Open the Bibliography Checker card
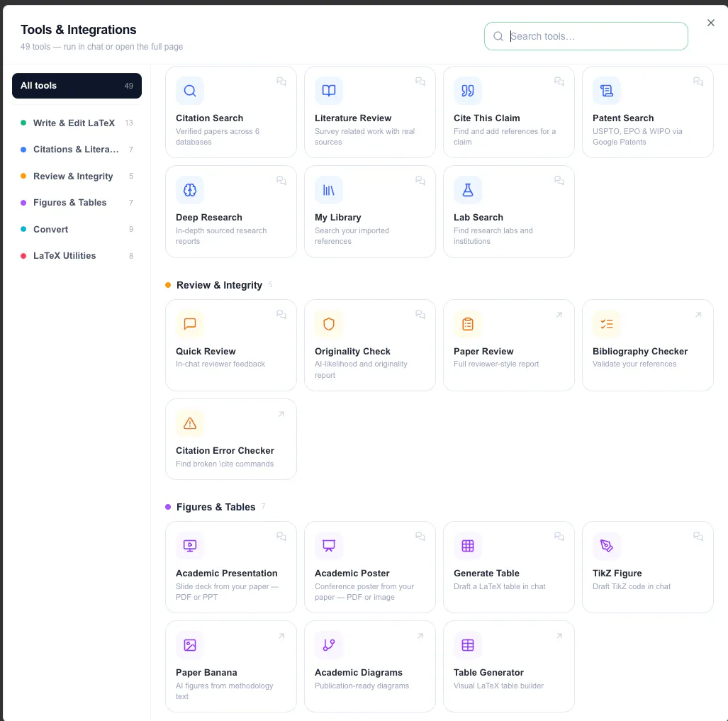This screenshot has height=721, width=728. pos(647,345)
